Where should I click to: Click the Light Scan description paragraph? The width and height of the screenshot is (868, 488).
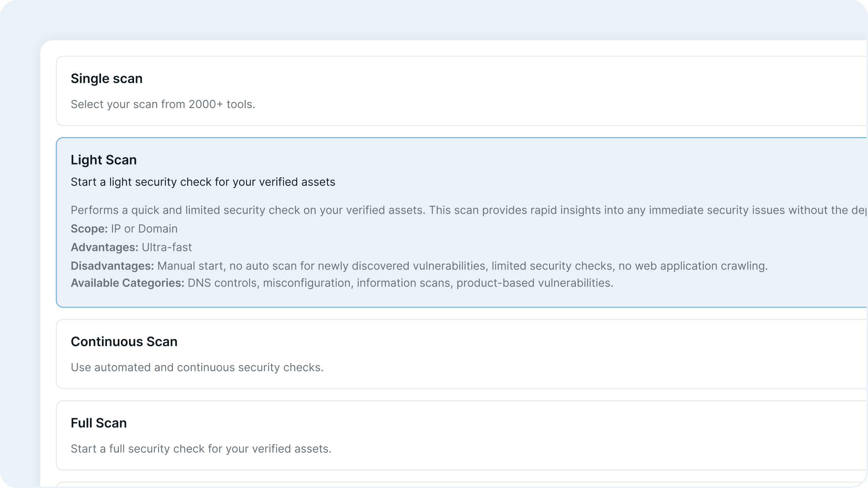coord(465,210)
